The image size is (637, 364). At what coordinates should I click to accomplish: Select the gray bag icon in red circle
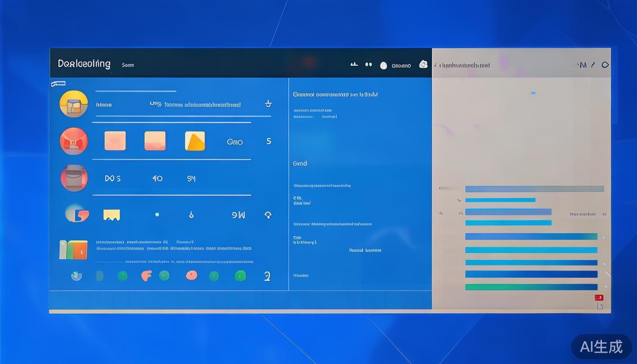click(x=74, y=178)
